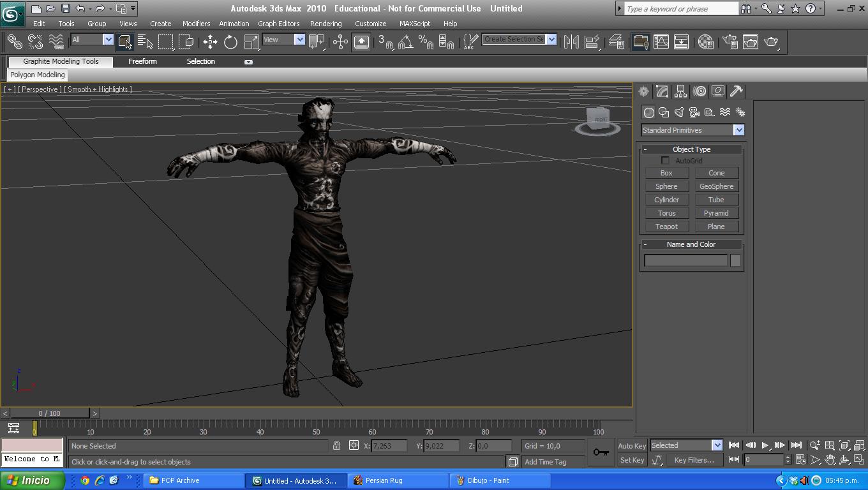
Task: Toggle the selection lock padlock
Action: 336,446
